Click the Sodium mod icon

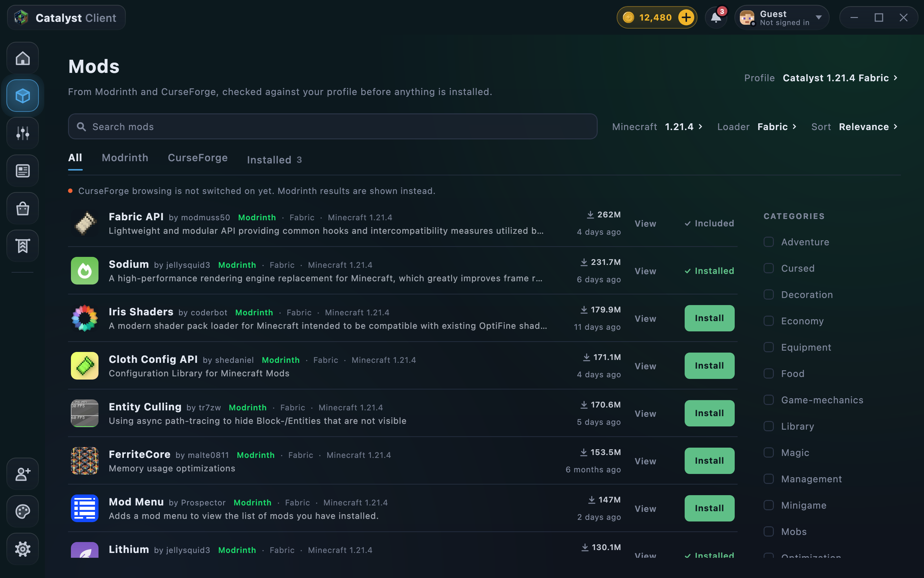pyautogui.click(x=85, y=271)
